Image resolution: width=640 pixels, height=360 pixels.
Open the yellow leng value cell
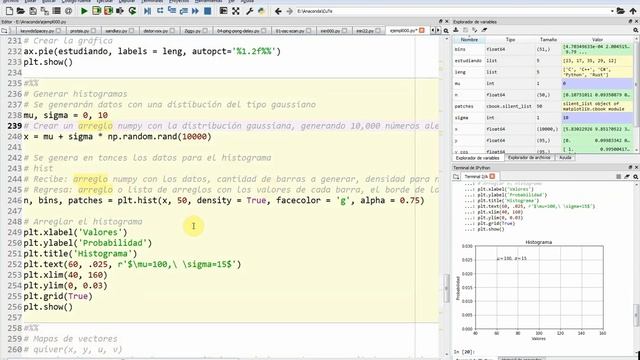point(598,72)
